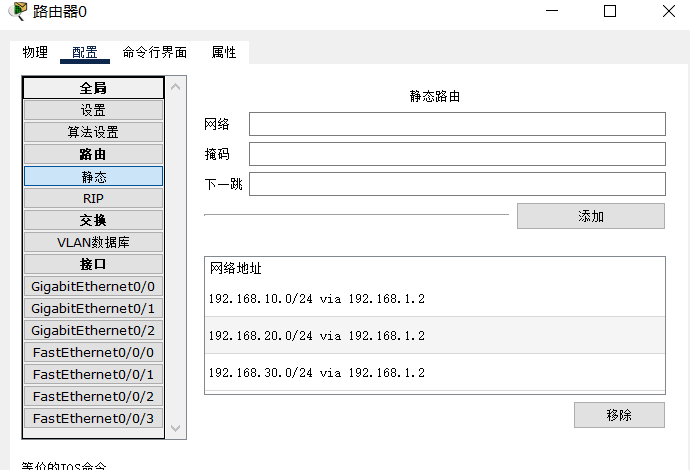Open the VLAN数据库 section
Screen dimensions: 690x470
click(93, 242)
